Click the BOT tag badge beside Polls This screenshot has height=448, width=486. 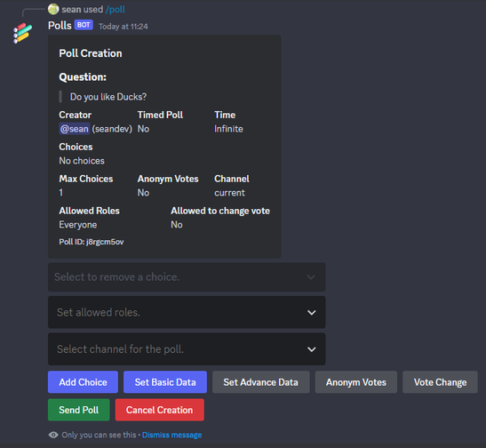(x=84, y=25)
